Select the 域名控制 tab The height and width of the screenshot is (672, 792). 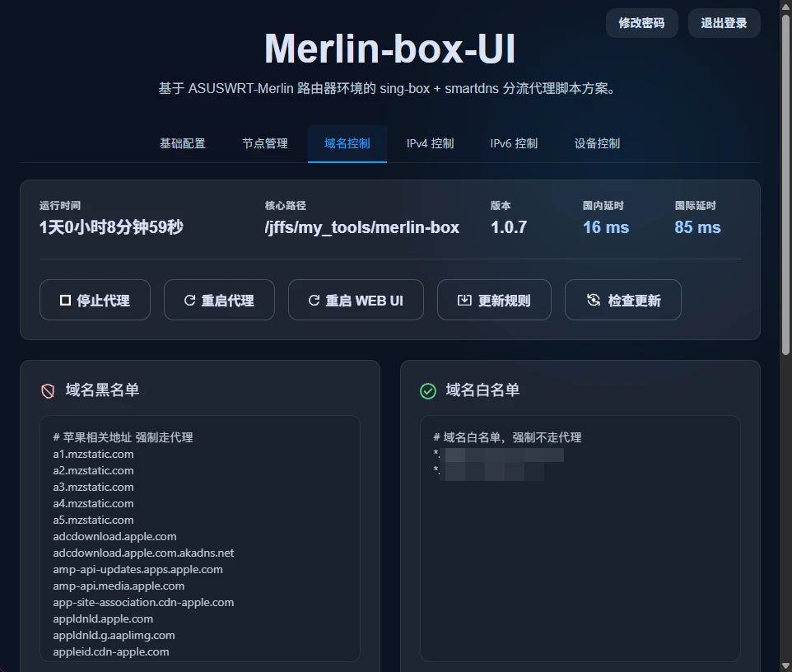[347, 143]
